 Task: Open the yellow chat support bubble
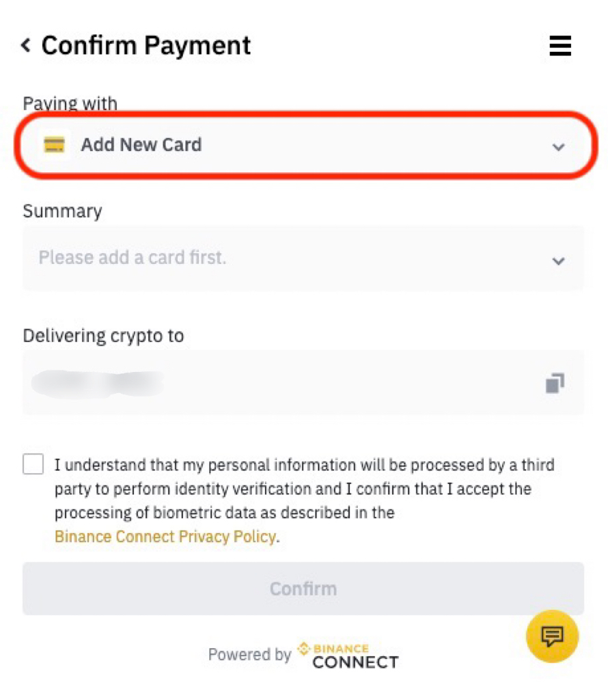[552, 636]
